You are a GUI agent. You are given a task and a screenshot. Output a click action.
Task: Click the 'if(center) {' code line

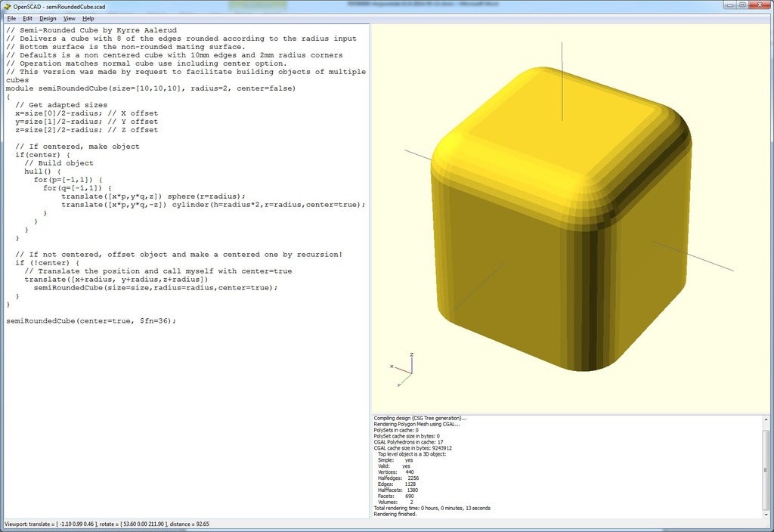(x=42, y=155)
